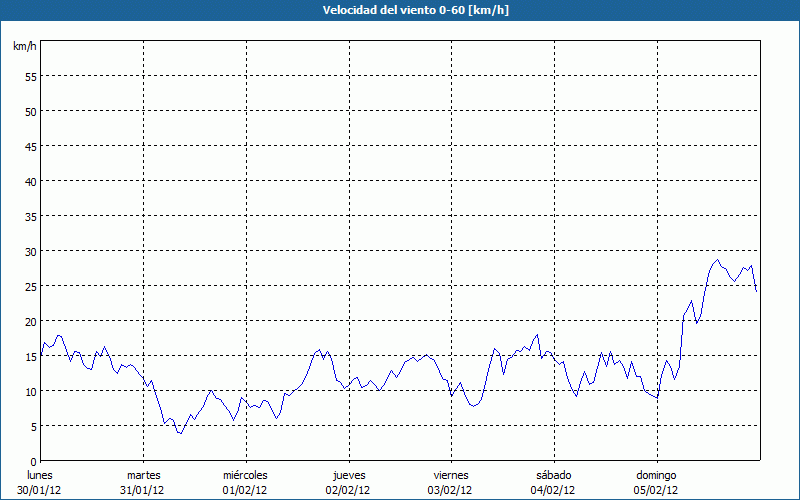Image resolution: width=800 pixels, height=500 pixels.
Task: Pick the "viernes" day label
Action: point(451,475)
